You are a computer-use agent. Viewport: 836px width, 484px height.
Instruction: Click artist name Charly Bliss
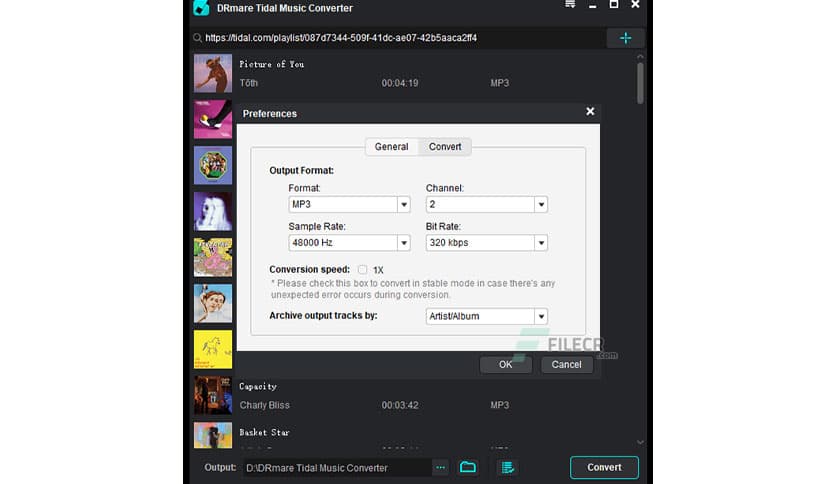[x=264, y=405]
